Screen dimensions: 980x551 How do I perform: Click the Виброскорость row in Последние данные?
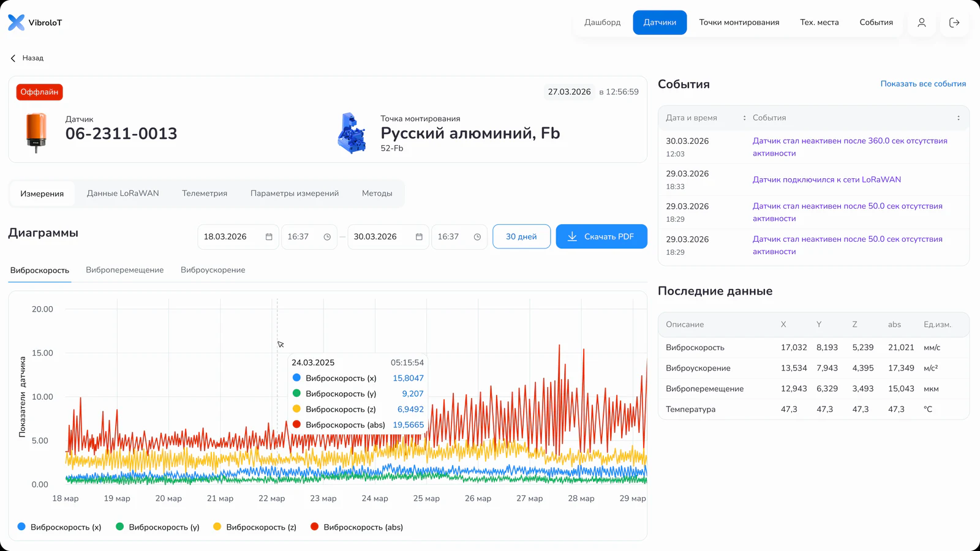[813, 347]
